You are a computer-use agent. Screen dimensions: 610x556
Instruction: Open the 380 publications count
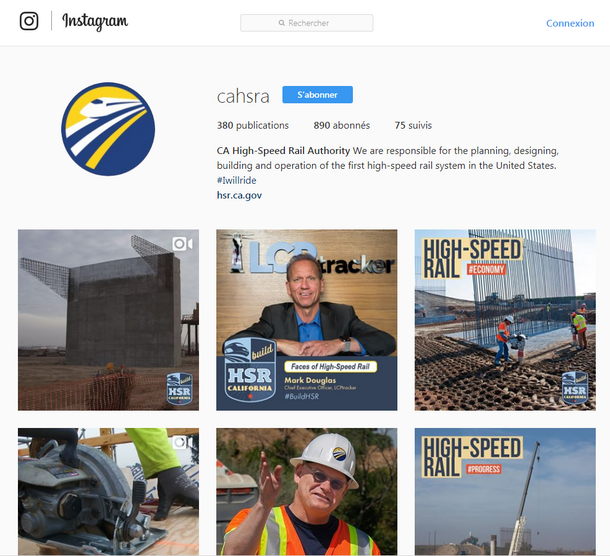click(x=252, y=125)
